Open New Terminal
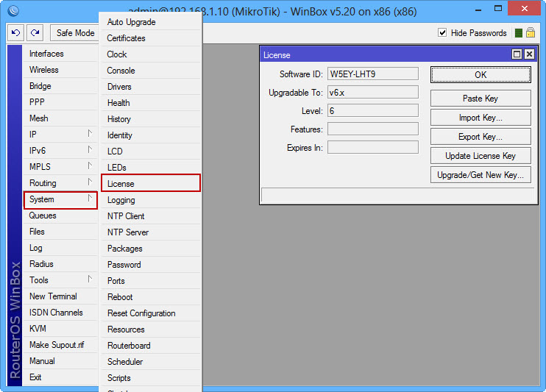The width and height of the screenshot is (546, 392). click(60, 296)
